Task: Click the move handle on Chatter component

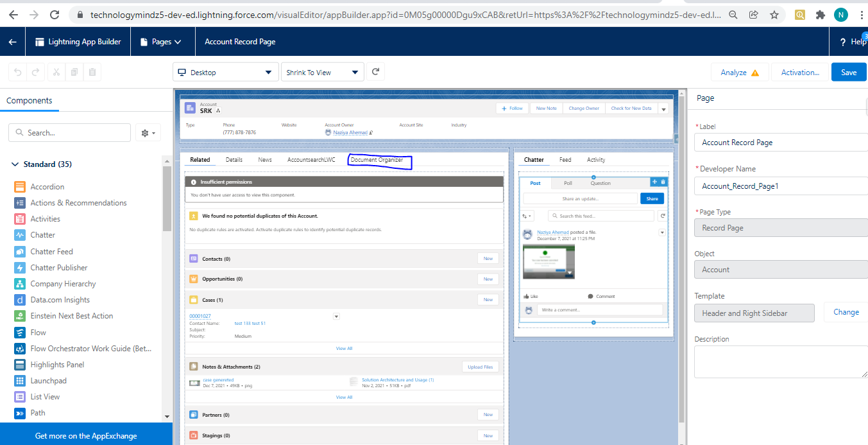Action: (x=654, y=182)
